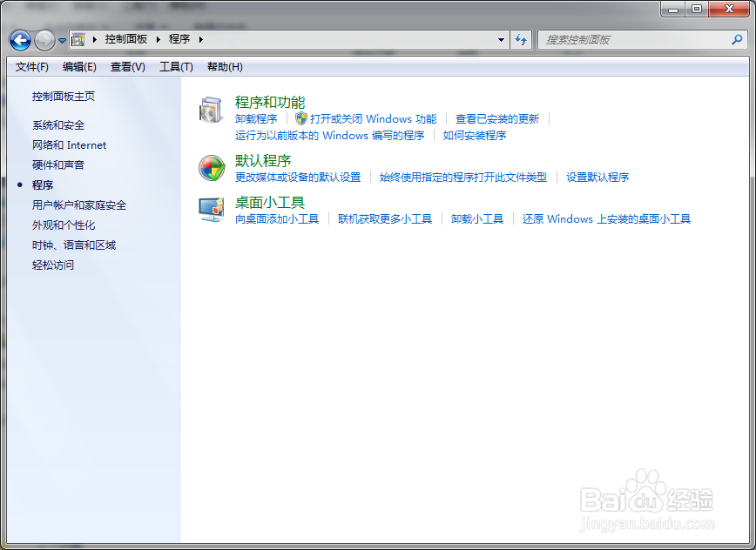Open the 文件(F) menu
Viewport: 756px width, 550px height.
(32, 67)
